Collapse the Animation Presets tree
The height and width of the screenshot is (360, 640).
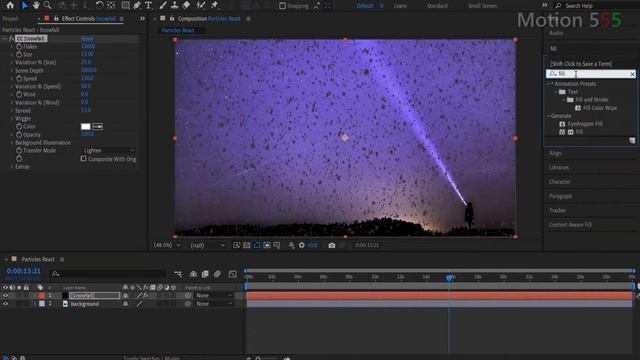549,84
